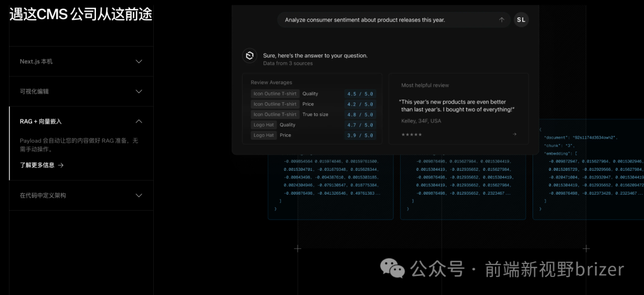Click the arrow next to 了解更多信息
The image size is (644, 295).
coord(61,165)
